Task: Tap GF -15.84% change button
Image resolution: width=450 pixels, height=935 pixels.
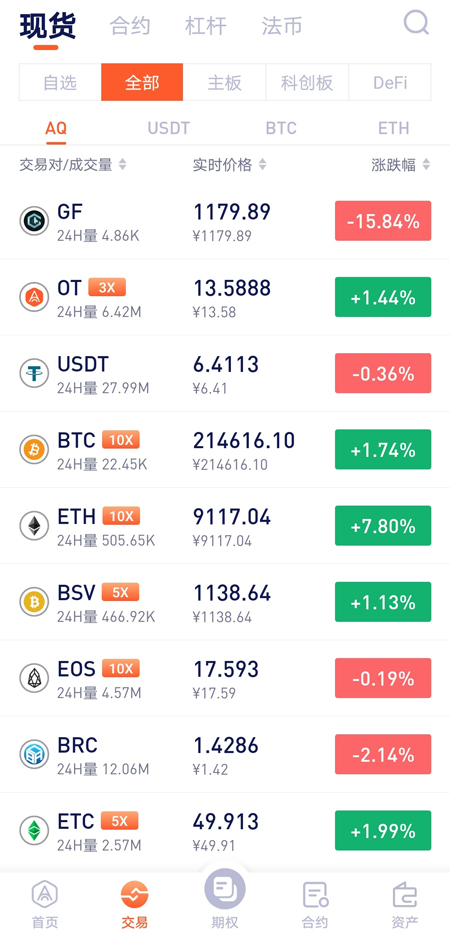Action: tap(383, 221)
